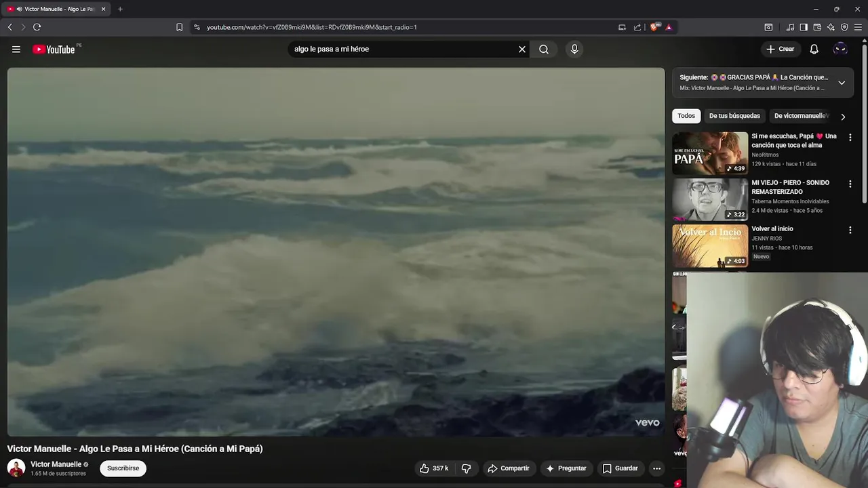Share this page icon in address bar
The image size is (868, 488).
pos(637,27)
